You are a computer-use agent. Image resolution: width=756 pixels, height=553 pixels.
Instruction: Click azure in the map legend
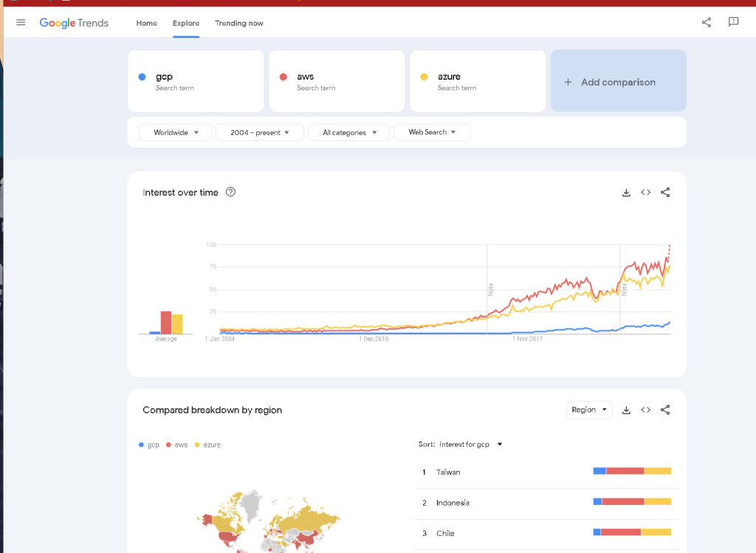(x=207, y=444)
